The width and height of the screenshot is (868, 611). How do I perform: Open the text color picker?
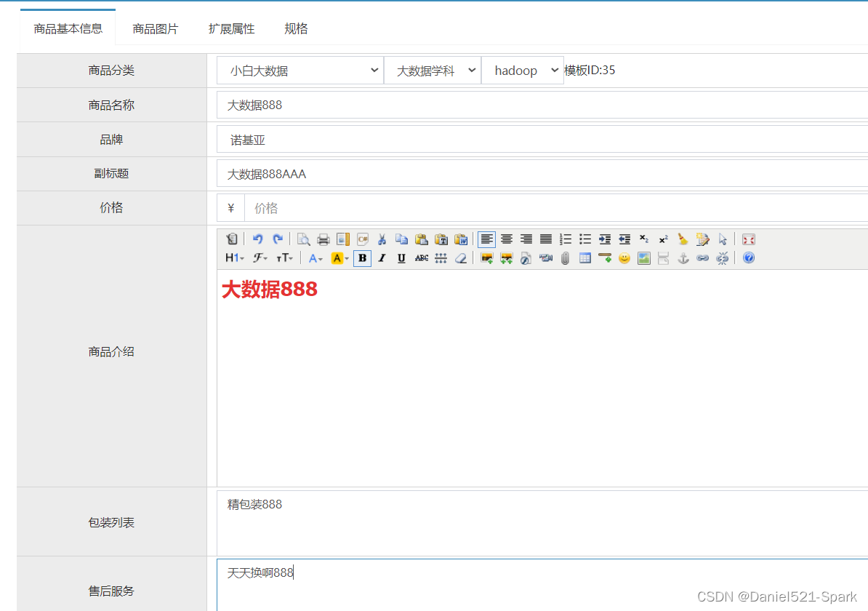pyautogui.click(x=316, y=257)
